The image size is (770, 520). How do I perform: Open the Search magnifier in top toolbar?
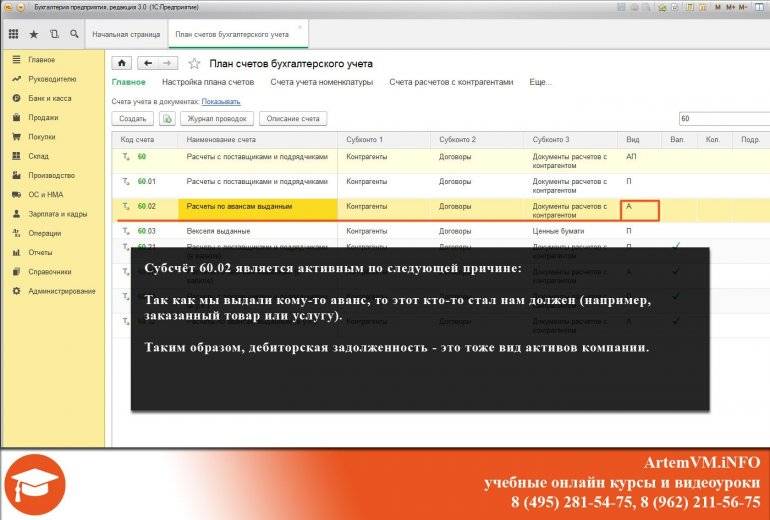74,34
